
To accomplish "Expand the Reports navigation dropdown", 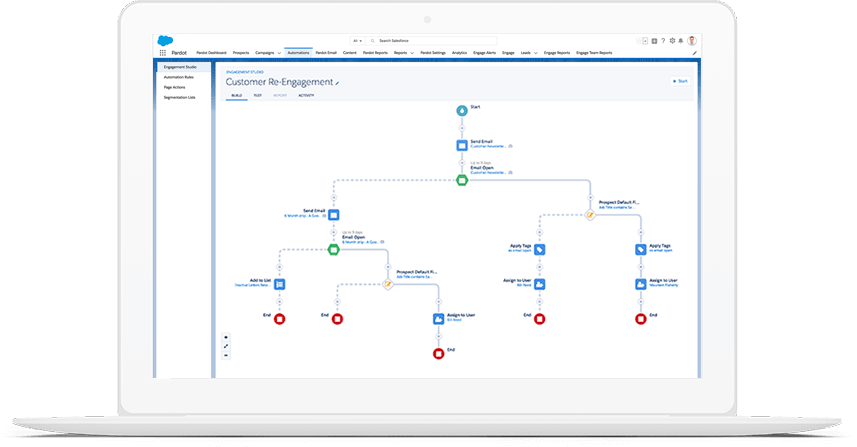I will (412, 52).
